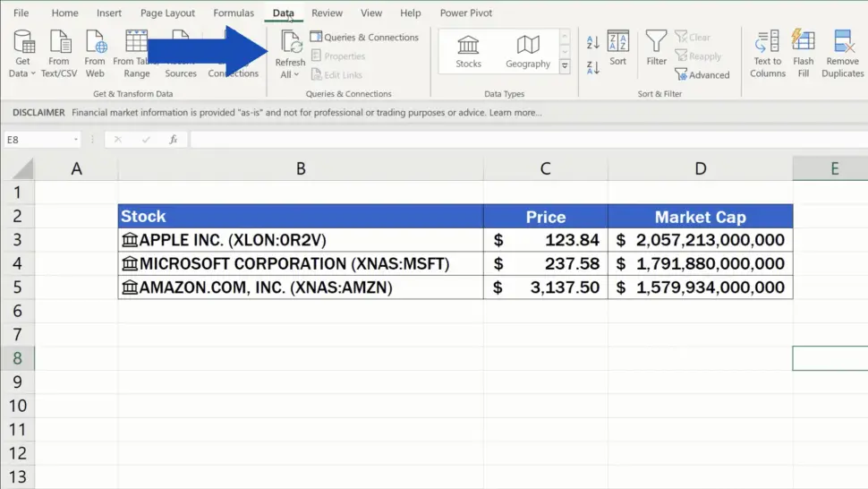Switch to the Page Layout tab
This screenshot has width=868, height=489.
pyautogui.click(x=167, y=13)
